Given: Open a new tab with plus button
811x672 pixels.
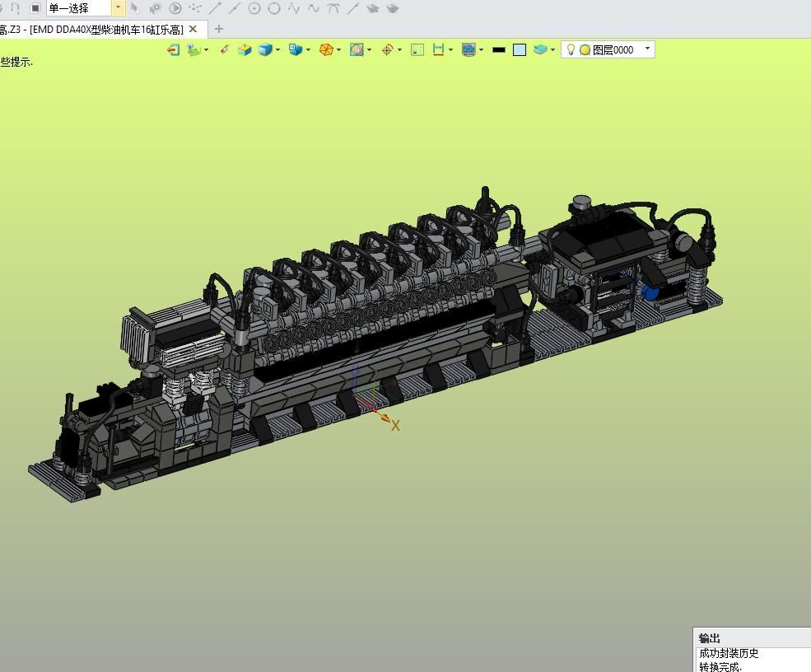Looking at the screenshot, I should (219, 29).
